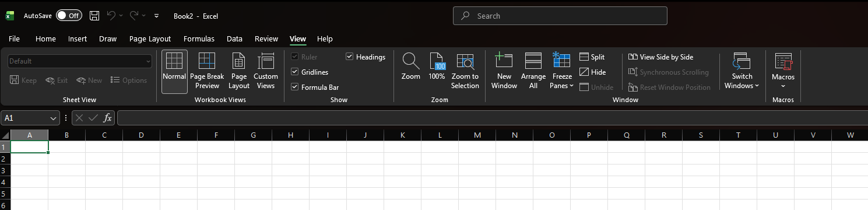The width and height of the screenshot is (868, 210).
Task: Click the Split window button
Action: pyautogui.click(x=592, y=57)
